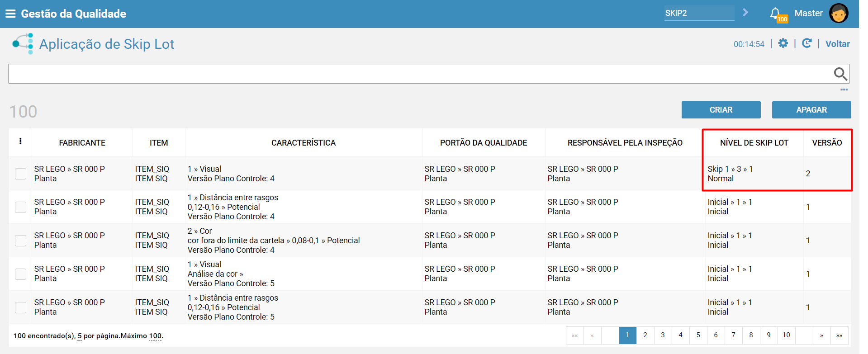Click into the main search field
The width and height of the screenshot is (868, 354).
click(421, 74)
